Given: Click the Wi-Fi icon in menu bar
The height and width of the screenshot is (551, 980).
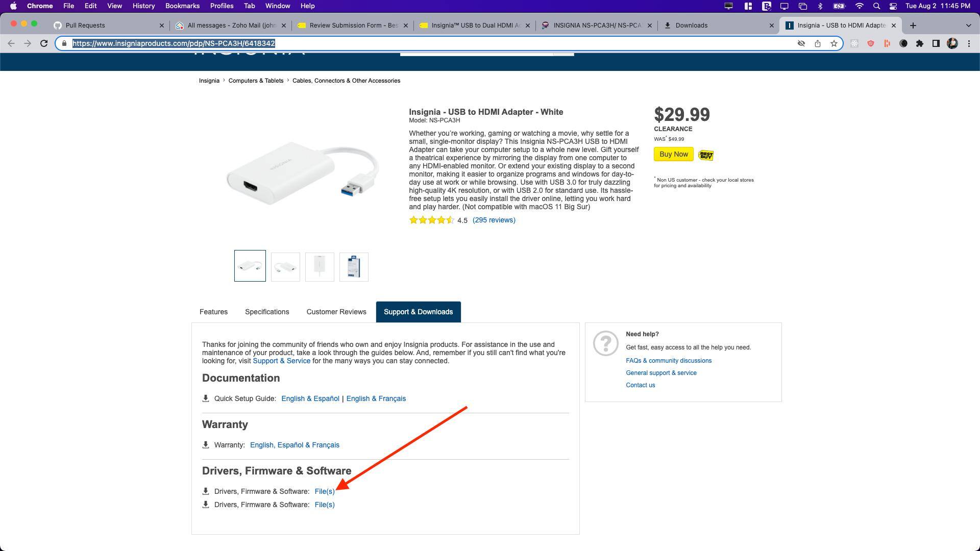Looking at the screenshot, I should click(860, 6).
